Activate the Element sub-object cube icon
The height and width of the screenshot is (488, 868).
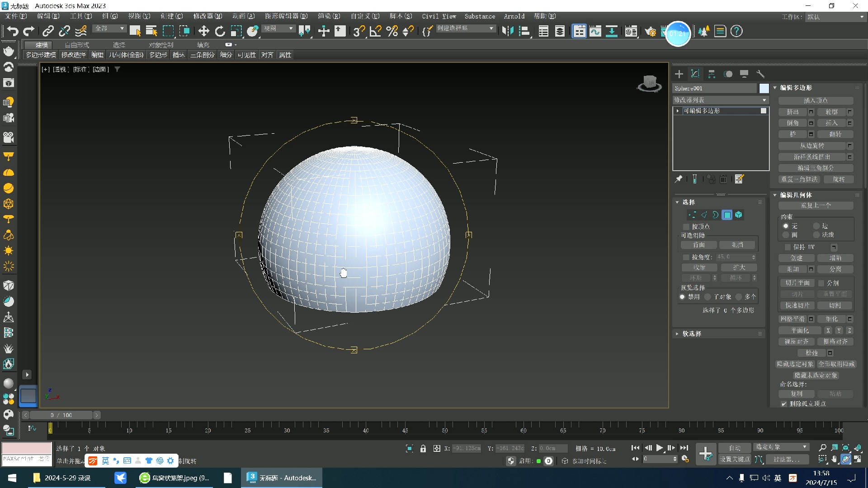(x=738, y=215)
